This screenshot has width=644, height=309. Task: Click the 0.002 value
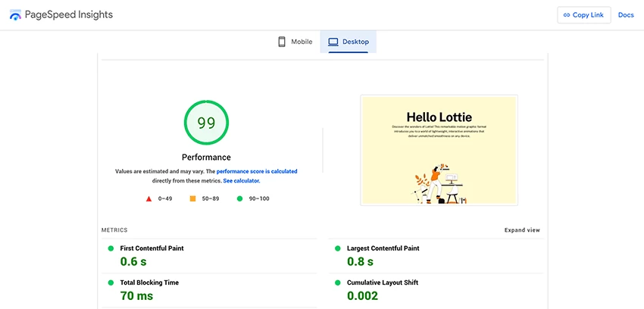pos(362,295)
